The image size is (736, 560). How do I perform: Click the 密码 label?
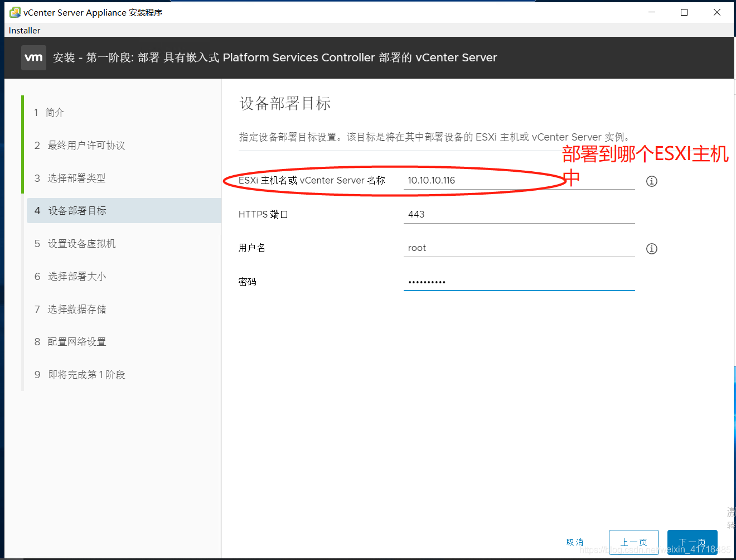click(x=247, y=282)
